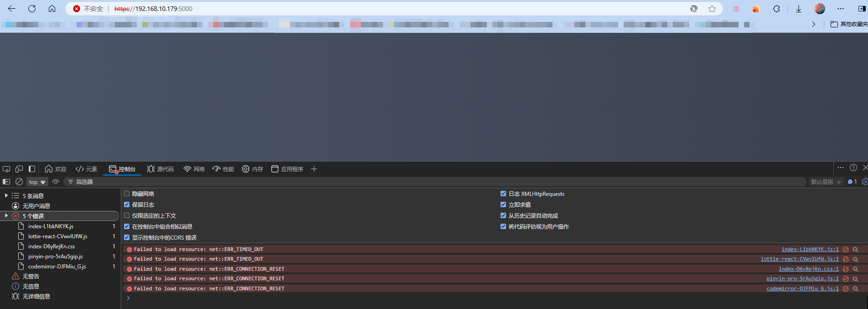This screenshot has width=868, height=309.
Task: Expand the 5 个错误 sidebar group
Action: click(x=6, y=215)
